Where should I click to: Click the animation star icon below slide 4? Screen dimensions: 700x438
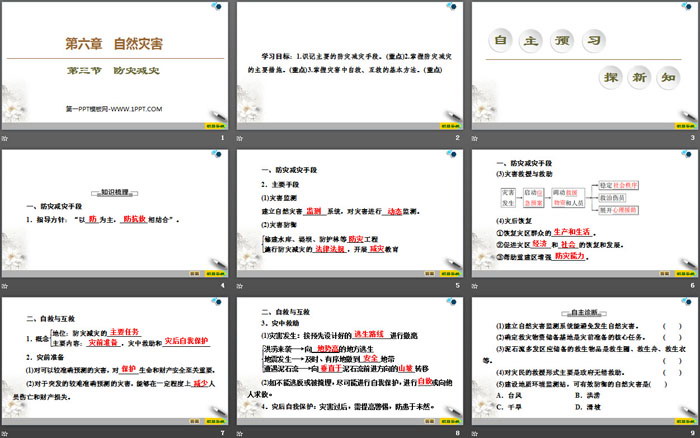click(6, 286)
